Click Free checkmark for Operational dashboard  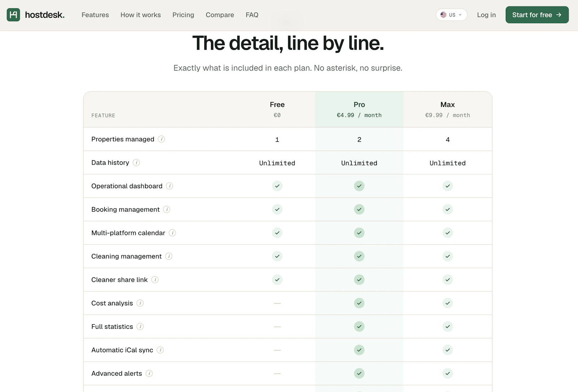pos(277,186)
